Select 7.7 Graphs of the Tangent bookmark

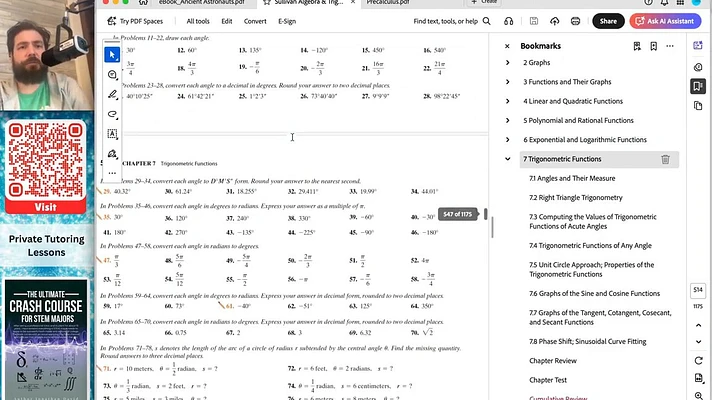600,317
